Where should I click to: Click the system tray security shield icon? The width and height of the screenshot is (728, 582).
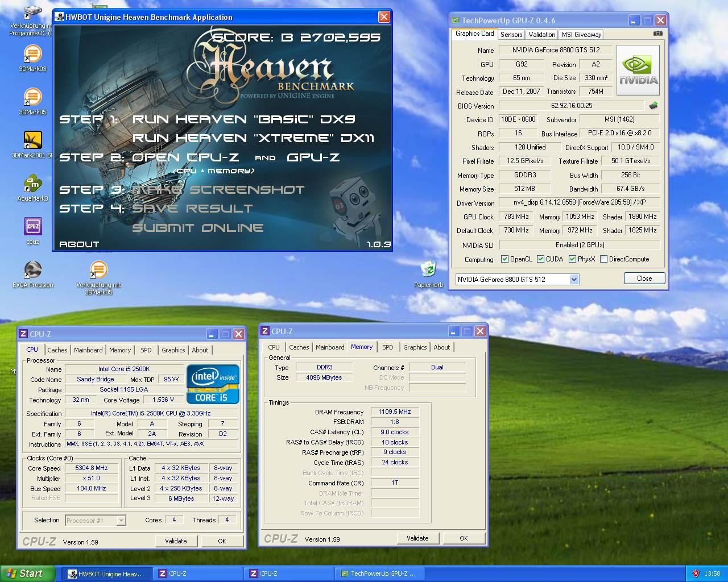click(696, 573)
